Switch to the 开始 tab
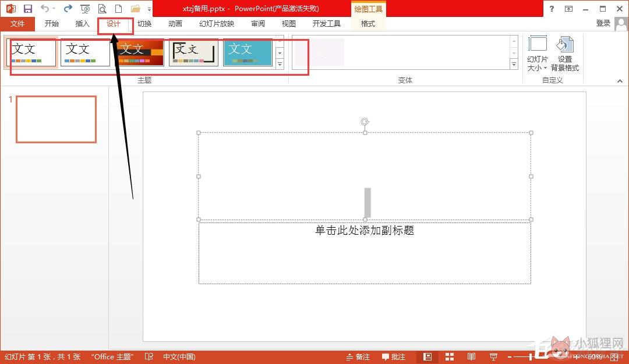Image resolution: width=629 pixels, height=364 pixels. click(52, 24)
